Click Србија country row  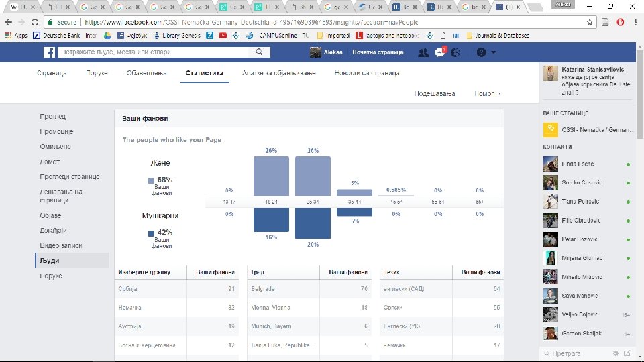tap(176, 288)
